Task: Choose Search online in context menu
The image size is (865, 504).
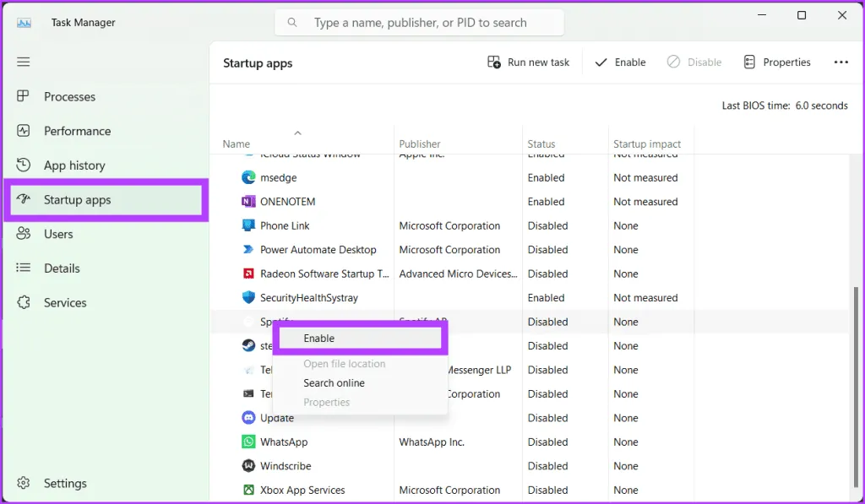Action: 334,383
